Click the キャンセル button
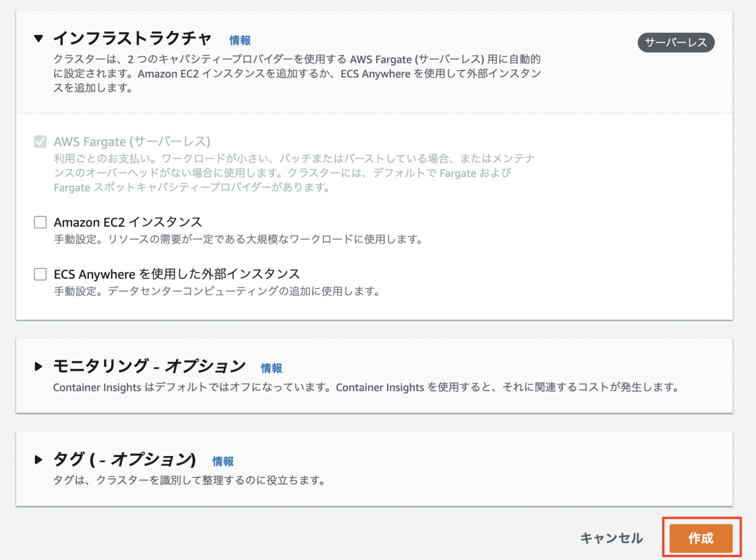The image size is (756, 560). (611, 538)
